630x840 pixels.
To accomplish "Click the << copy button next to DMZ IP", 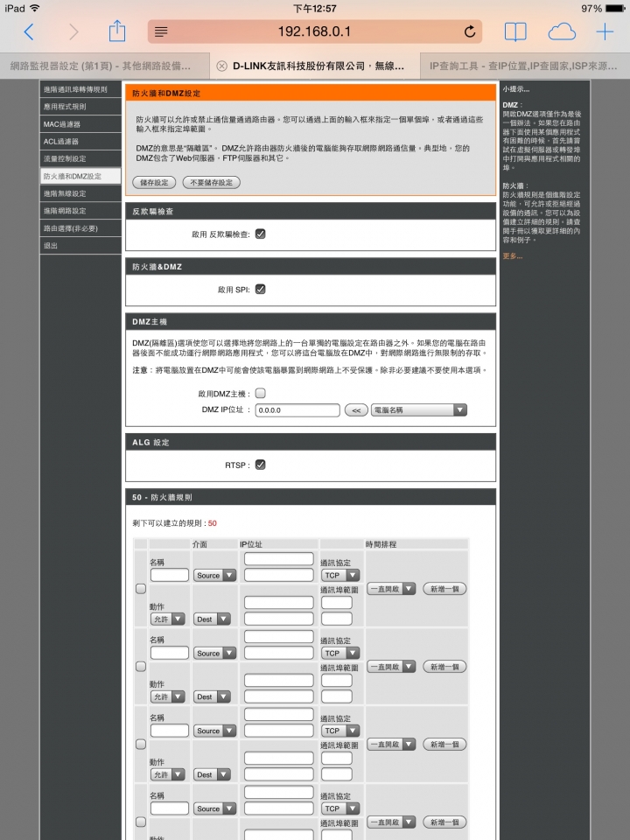I will pos(356,410).
